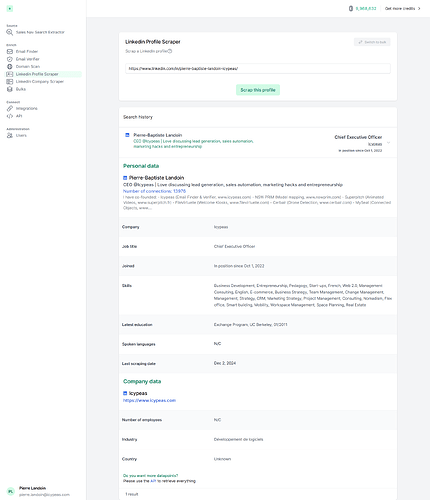Click the Bulks stack icon
The width and height of the screenshot is (430, 500).
click(10, 89)
